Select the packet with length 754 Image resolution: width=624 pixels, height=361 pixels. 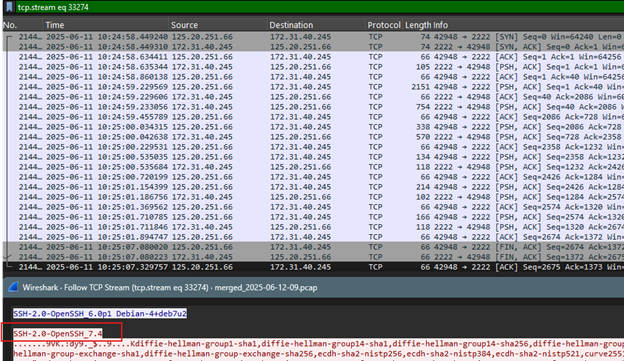(x=313, y=107)
